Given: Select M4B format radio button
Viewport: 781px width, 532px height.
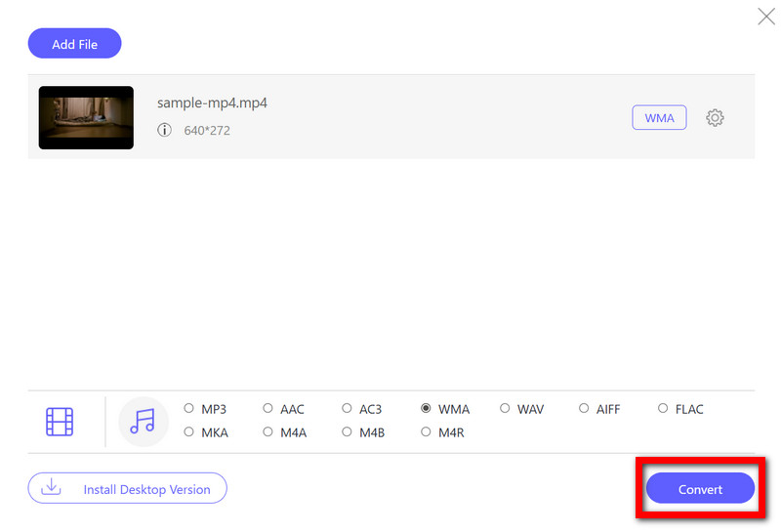Looking at the screenshot, I should [348, 432].
